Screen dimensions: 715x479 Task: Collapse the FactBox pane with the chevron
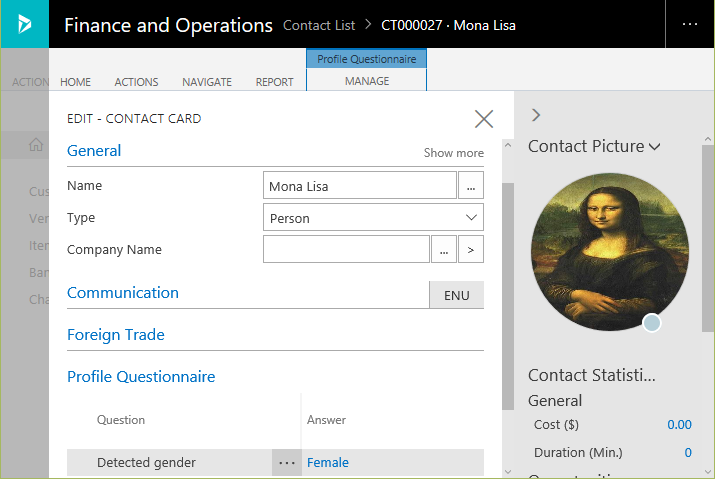[536, 115]
